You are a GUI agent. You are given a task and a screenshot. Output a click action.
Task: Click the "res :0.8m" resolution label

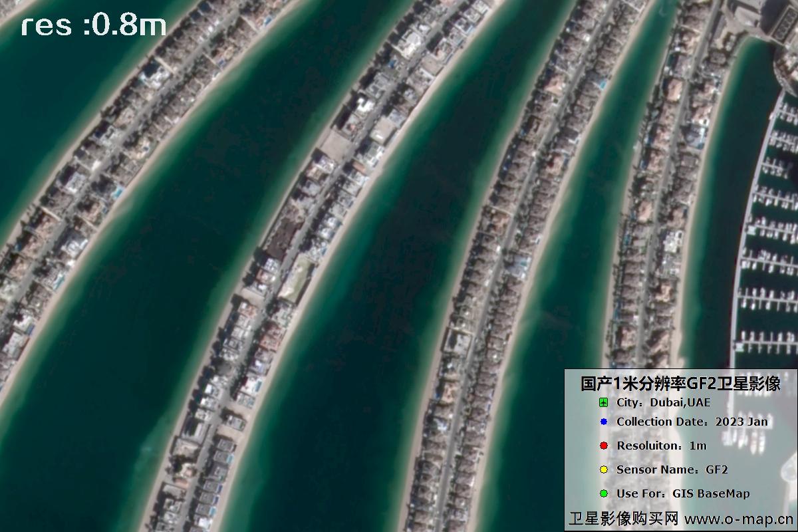(x=93, y=25)
